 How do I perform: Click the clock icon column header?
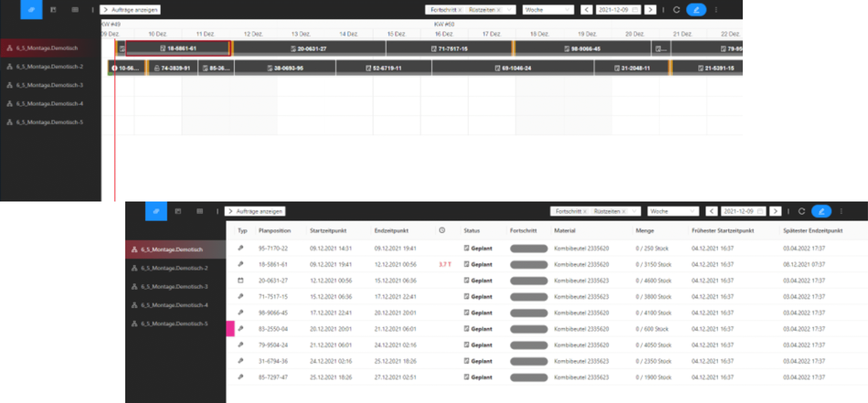(442, 230)
